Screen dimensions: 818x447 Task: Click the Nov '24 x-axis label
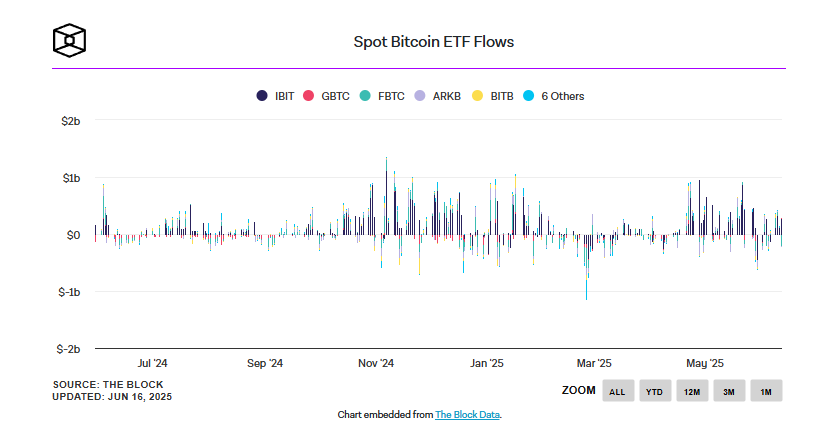coord(376,364)
